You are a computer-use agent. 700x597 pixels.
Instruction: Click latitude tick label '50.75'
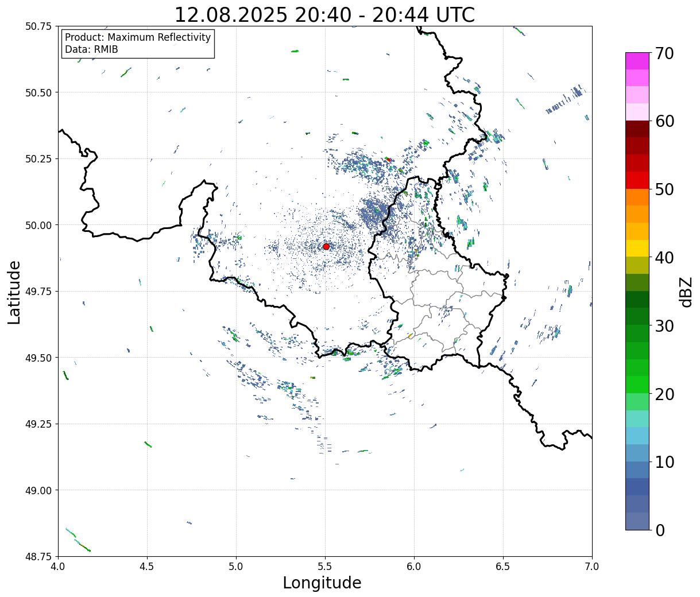click(39, 26)
